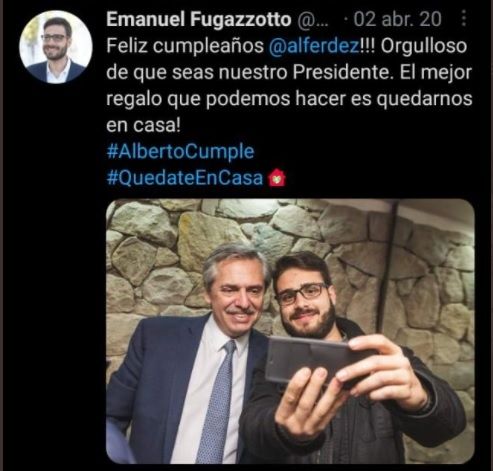
Task: Click the 'Feliz cumpleaños' opening text
Action: tap(185, 46)
